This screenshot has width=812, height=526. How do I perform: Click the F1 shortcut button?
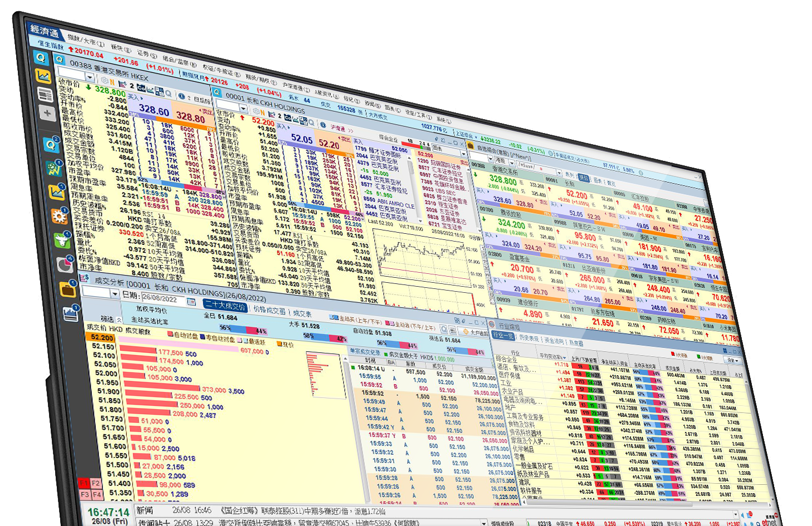pos(84,482)
